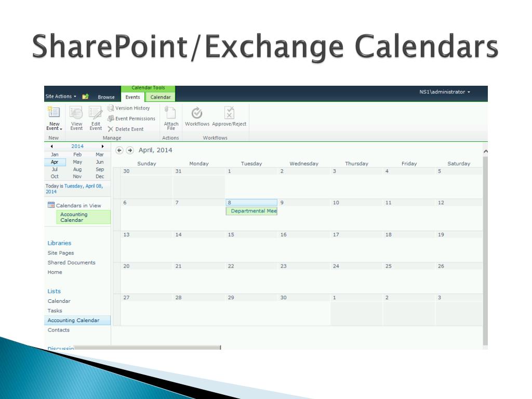Click the navigate up folder icon
The height and width of the screenshot is (399, 532).
85,96
